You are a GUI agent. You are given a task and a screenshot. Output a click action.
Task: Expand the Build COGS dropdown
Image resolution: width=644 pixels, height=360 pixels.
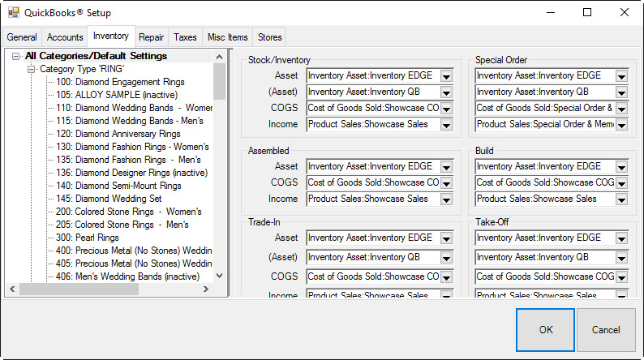pos(621,182)
